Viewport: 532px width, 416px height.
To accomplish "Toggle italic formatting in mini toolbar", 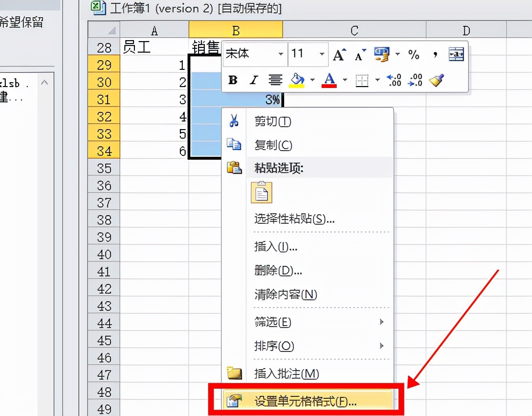I will pos(254,80).
